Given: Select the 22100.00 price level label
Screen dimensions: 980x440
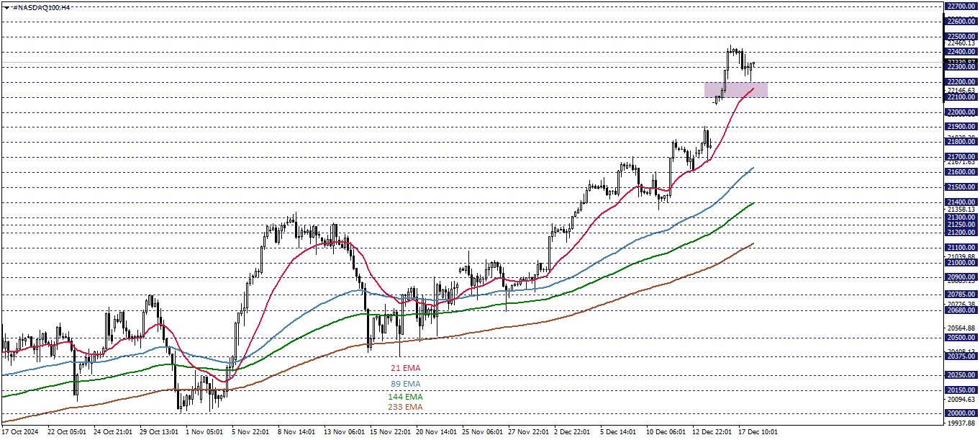Looking at the screenshot, I should pos(961,97).
